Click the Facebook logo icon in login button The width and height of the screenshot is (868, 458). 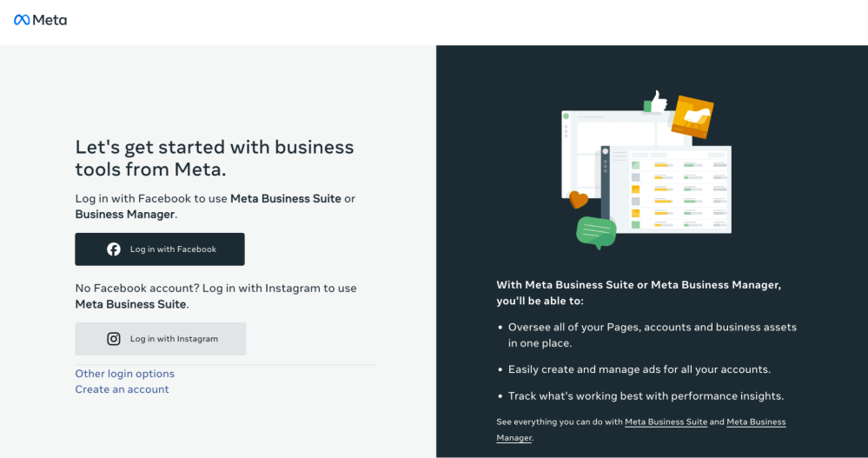pyautogui.click(x=114, y=249)
